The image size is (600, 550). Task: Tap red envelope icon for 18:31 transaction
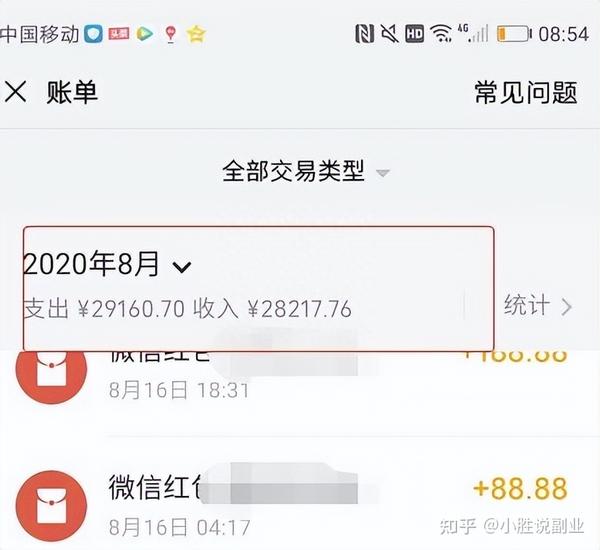(x=51, y=368)
